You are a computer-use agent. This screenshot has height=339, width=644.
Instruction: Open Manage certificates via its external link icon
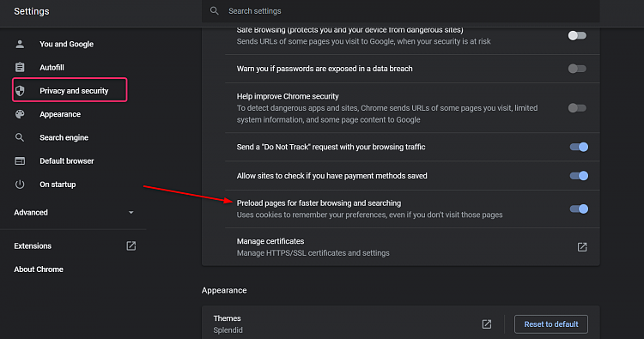(x=582, y=247)
